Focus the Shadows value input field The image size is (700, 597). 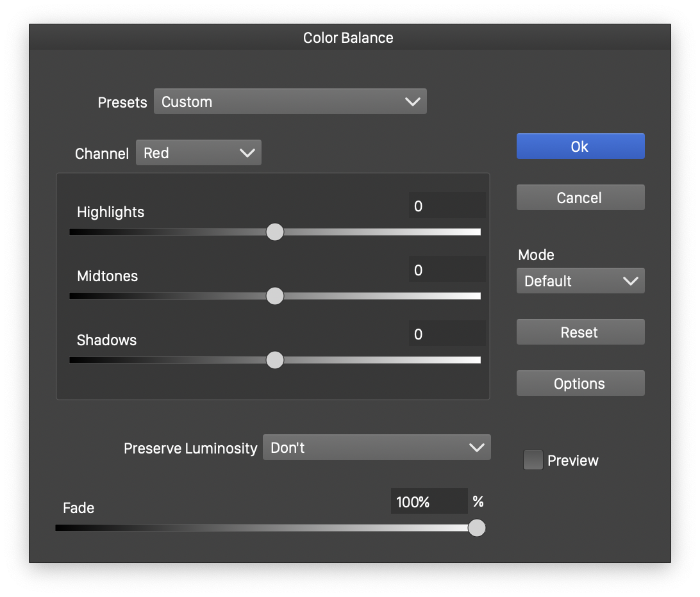click(x=447, y=334)
